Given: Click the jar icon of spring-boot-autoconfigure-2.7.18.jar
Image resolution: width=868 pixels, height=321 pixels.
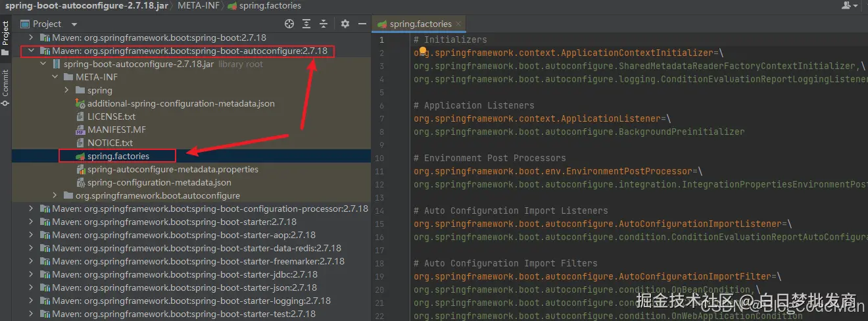Looking at the screenshot, I should click(57, 64).
